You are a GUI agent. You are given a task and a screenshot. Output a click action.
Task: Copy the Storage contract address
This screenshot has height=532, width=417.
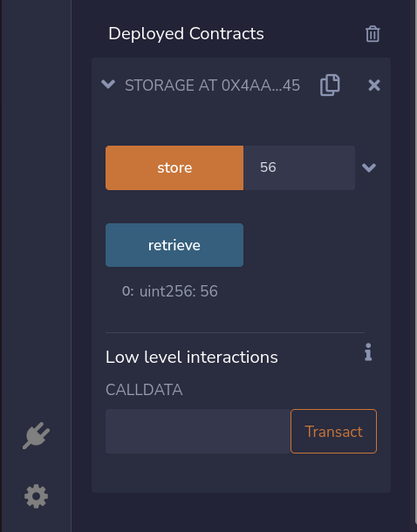[x=330, y=85]
